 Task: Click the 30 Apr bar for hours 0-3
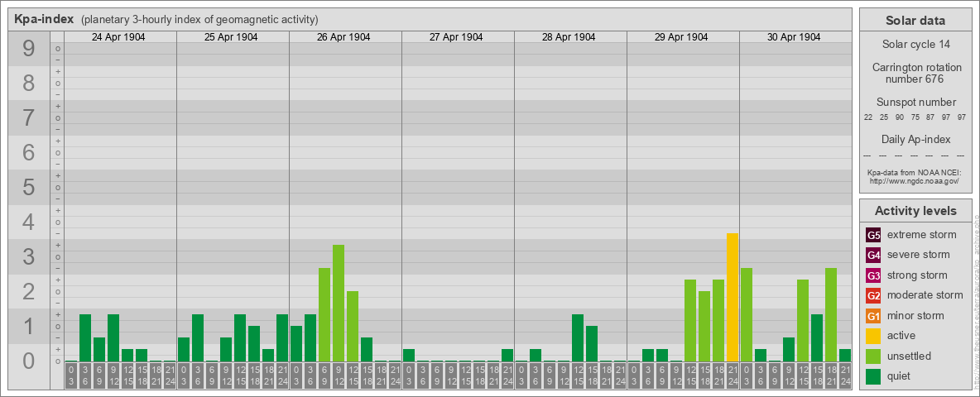point(747,315)
